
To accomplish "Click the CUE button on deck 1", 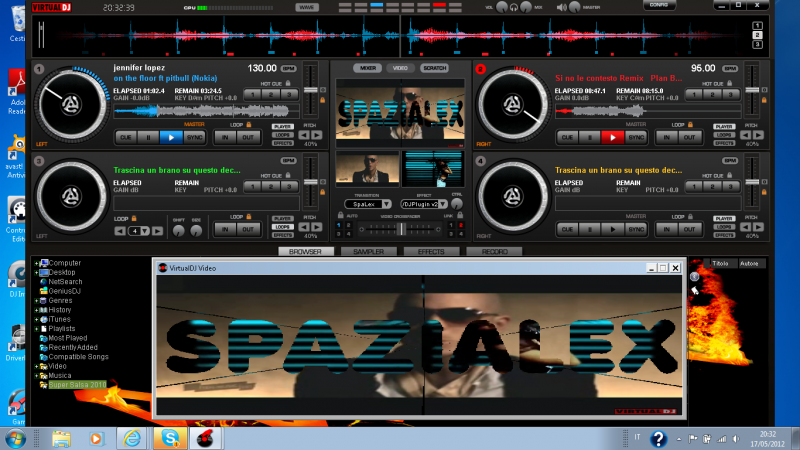I will point(125,137).
